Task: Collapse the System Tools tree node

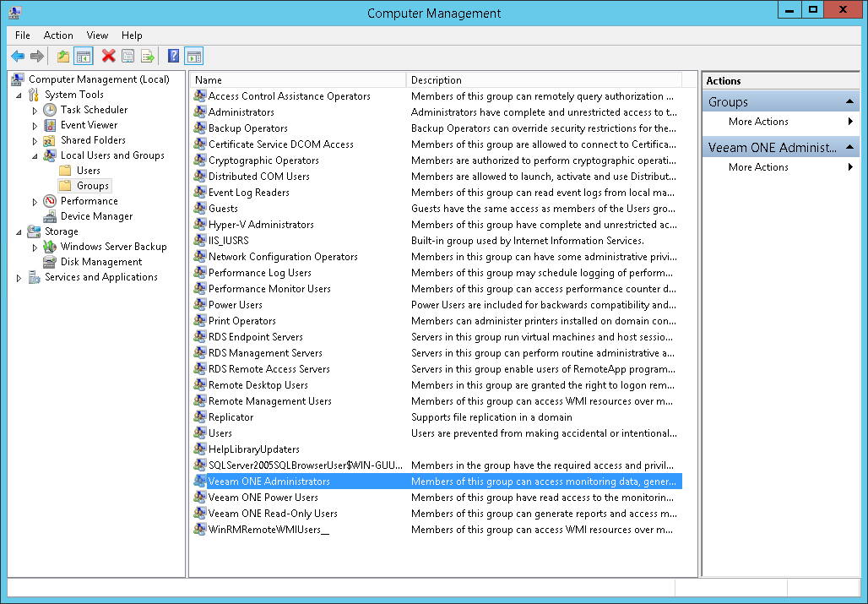Action: pos(19,95)
